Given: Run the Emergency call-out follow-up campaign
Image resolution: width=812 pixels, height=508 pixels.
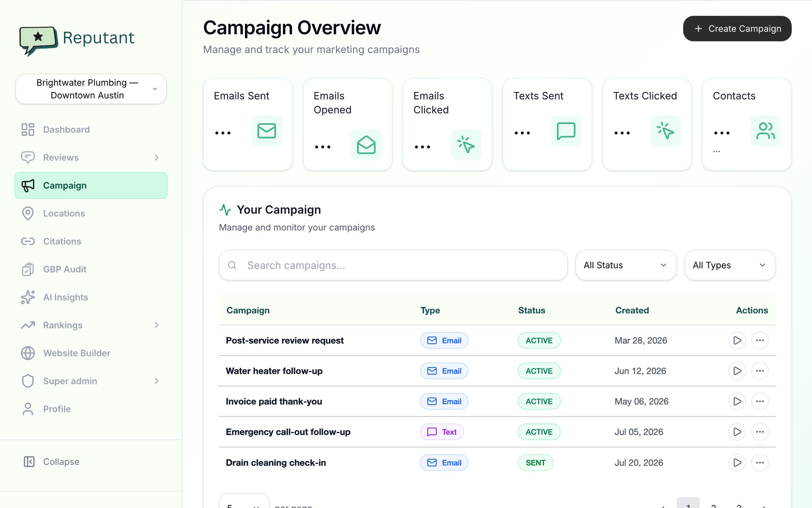Looking at the screenshot, I should [x=737, y=432].
